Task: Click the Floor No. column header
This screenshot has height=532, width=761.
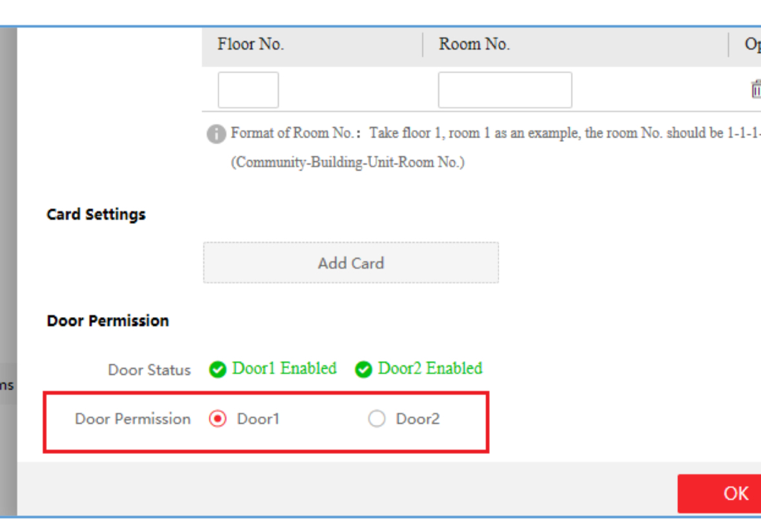Action: coord(250,45)
